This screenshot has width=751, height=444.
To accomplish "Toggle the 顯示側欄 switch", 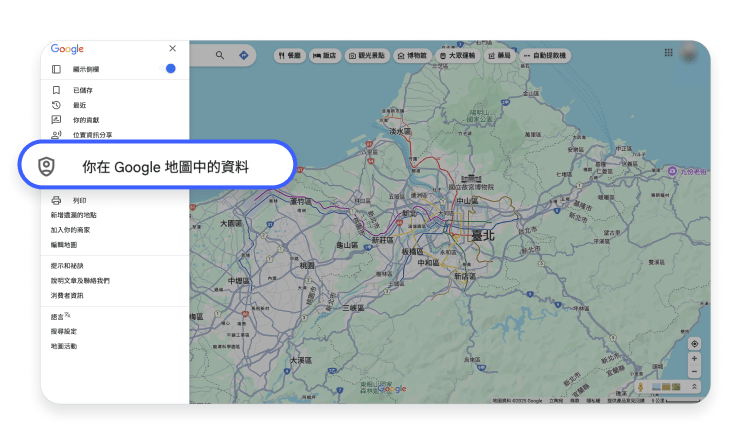I will (168, 68).
